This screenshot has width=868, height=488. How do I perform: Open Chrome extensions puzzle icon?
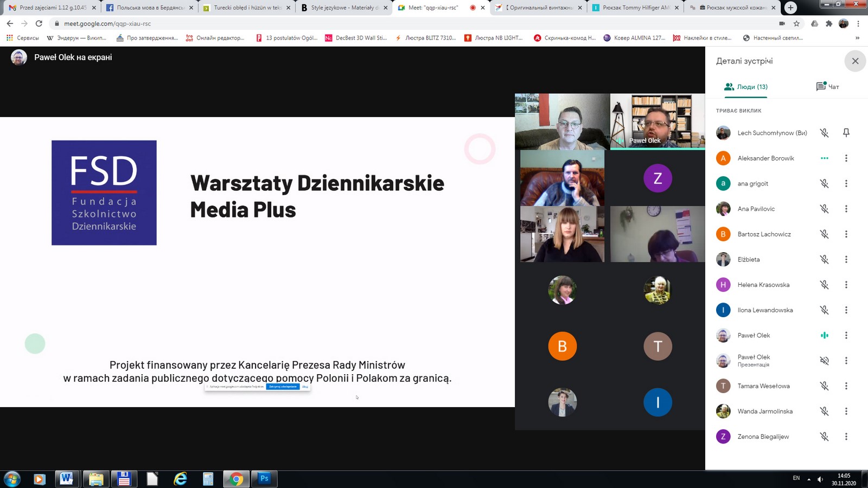click(x=829, y=23)
